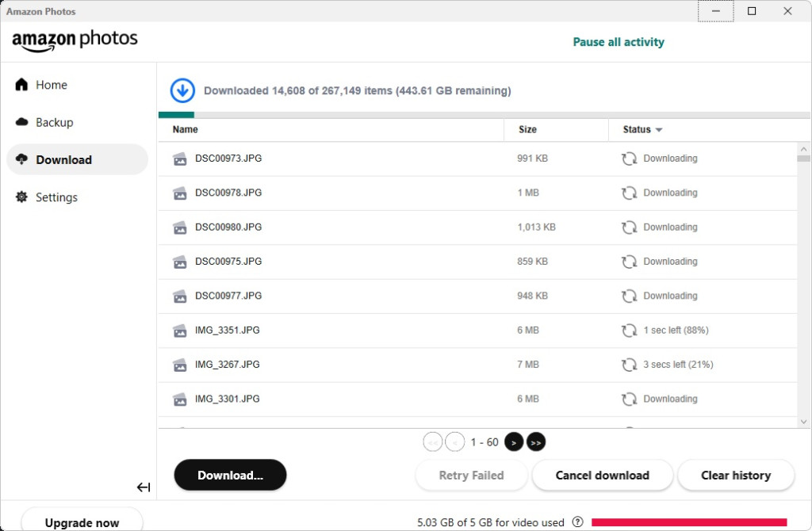
Task: Click sync status icon for IMG_3301.JPG
Action: point(629,399)
